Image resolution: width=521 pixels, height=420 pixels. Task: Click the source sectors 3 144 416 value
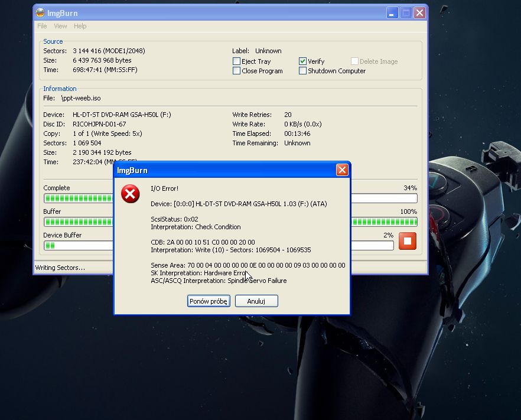[109, 51]
